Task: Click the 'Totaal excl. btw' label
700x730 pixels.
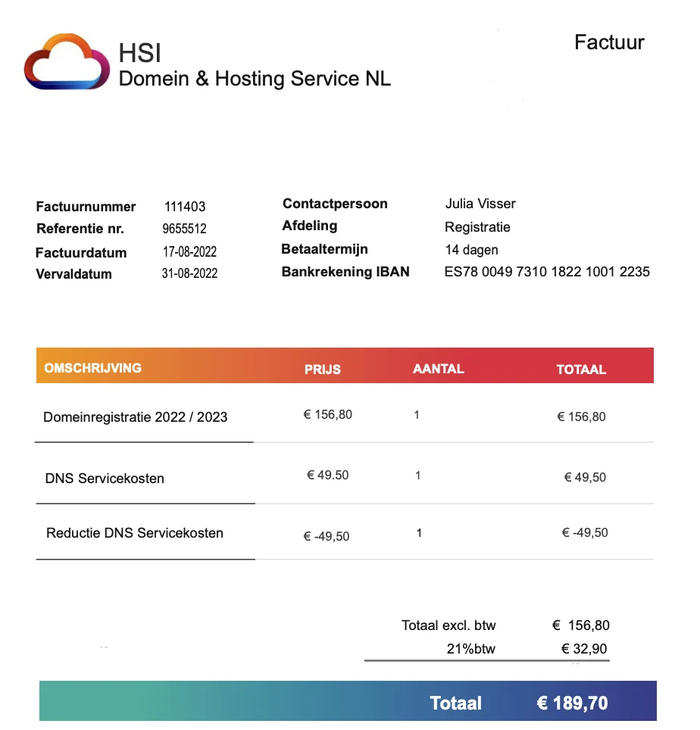Action: point(448,625)
